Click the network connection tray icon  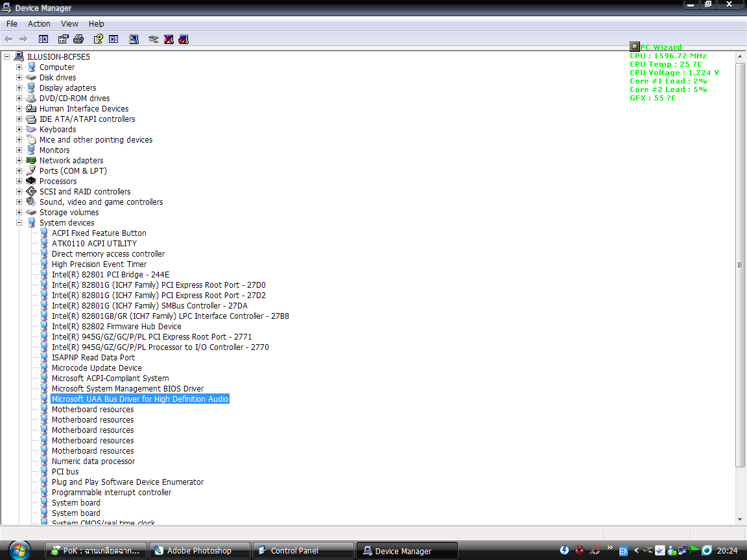pos(683,550)
